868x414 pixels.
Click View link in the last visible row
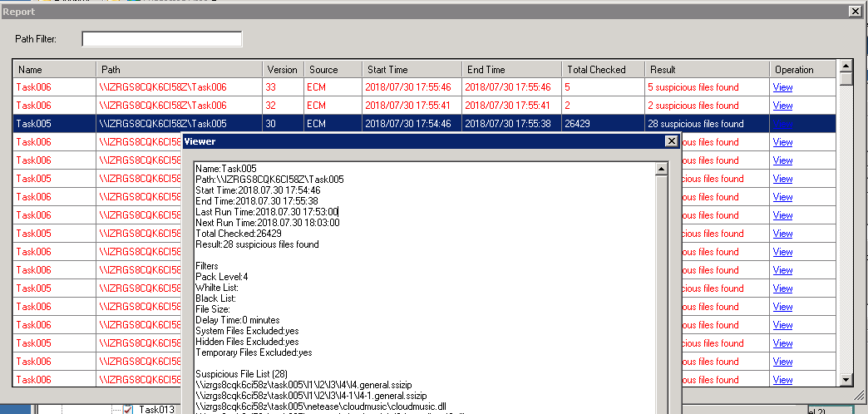click(782, 380)
